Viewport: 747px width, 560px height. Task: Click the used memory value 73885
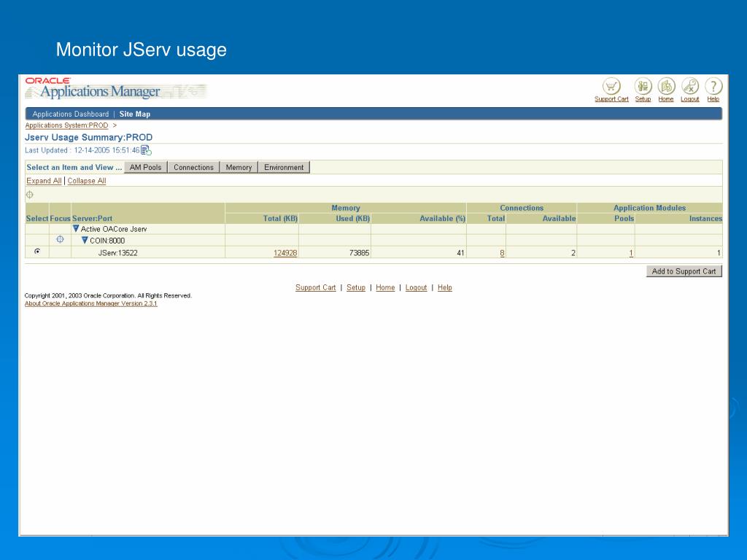tap(359, 253)
